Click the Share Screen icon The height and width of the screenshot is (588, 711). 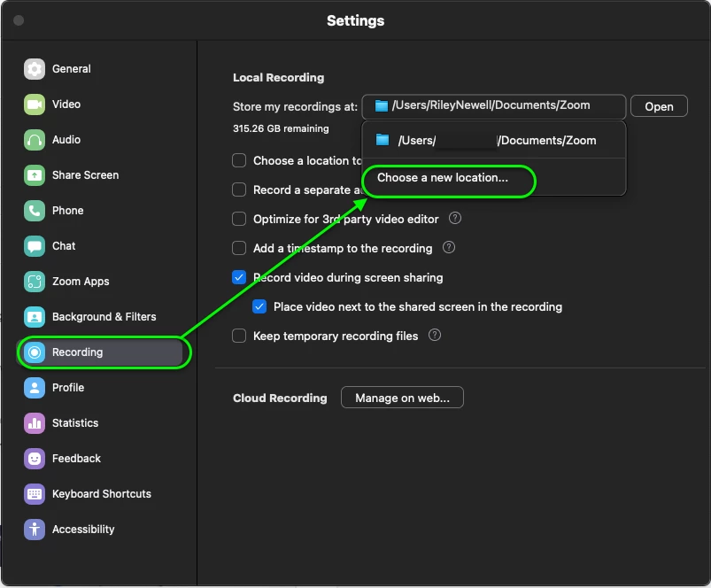35,175
